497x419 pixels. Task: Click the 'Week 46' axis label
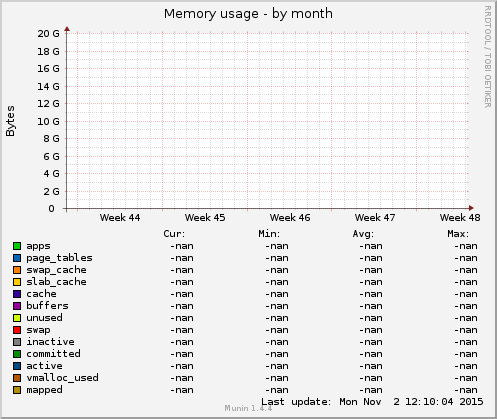click(290, 218)
